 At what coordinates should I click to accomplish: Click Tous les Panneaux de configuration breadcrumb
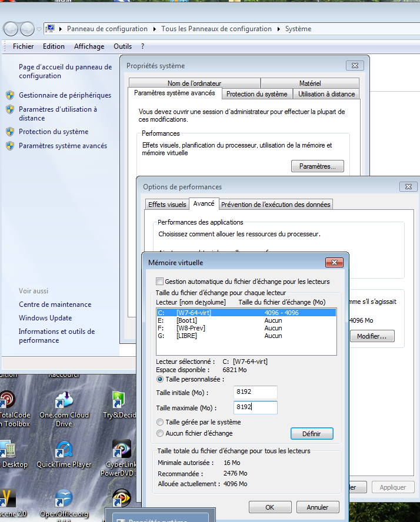pos(216,29)
